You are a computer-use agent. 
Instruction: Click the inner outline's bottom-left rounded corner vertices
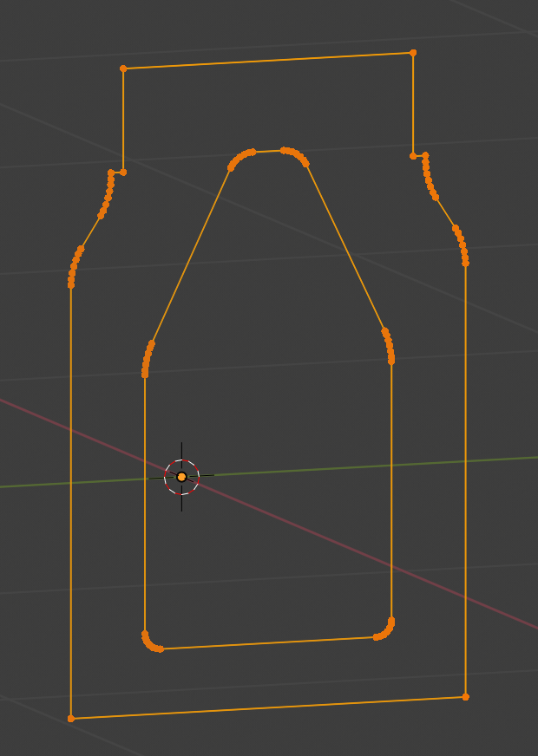(149, 643)
